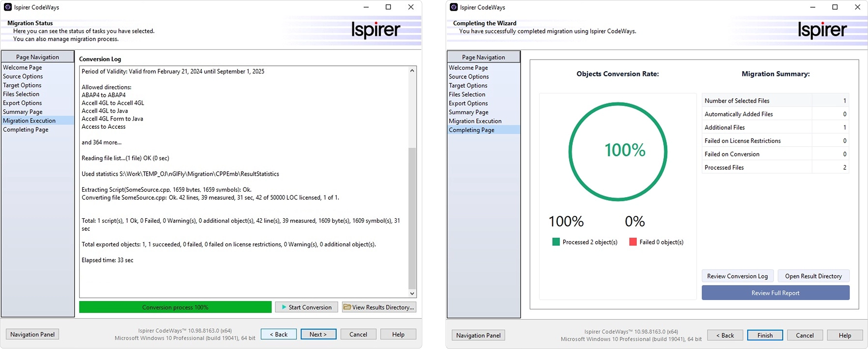Open Export Options page in right window
868x349 pixels.
[x=468, y=103]
